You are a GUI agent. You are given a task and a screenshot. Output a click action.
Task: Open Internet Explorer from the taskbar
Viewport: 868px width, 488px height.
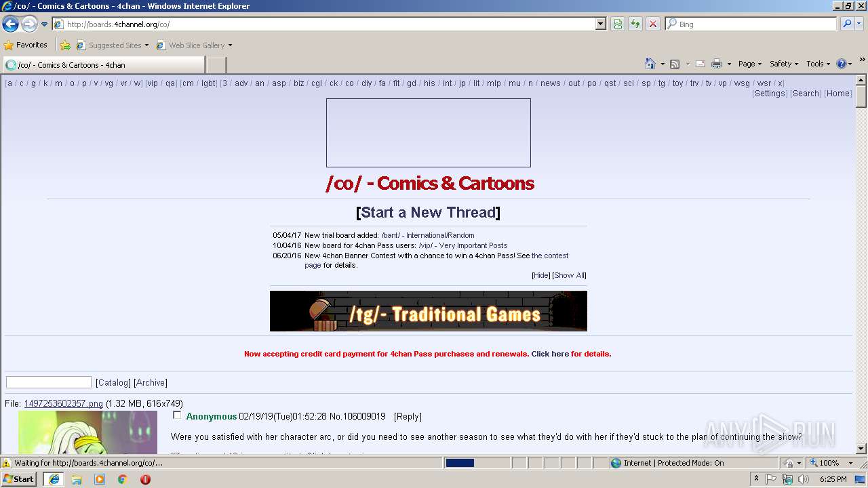point(54,479)
